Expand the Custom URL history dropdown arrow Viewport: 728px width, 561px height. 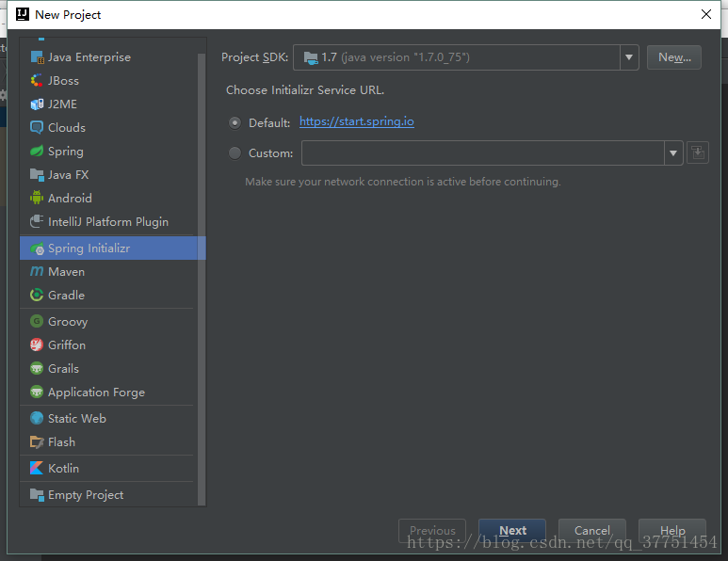pyautogui.click(x=673, y=153)
